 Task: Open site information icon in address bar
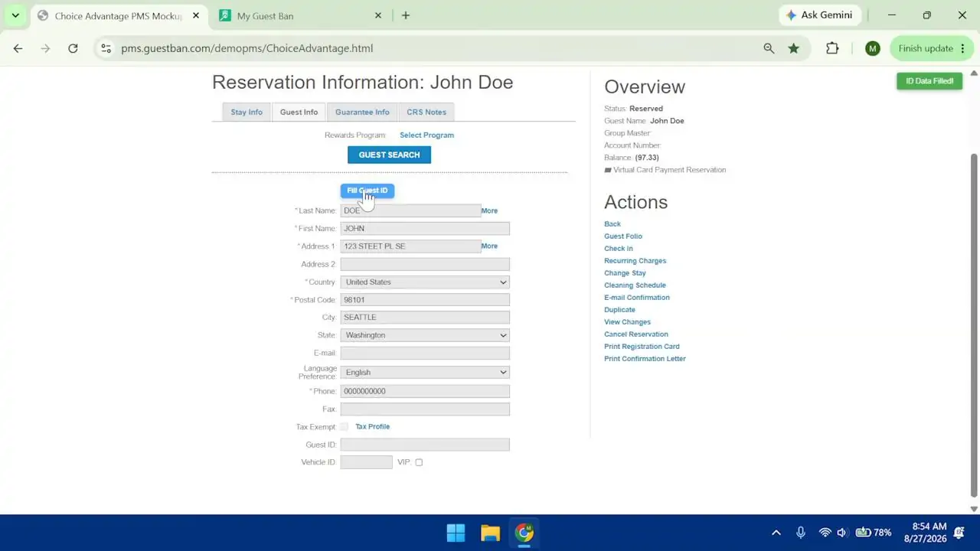(x=106, y=48)
